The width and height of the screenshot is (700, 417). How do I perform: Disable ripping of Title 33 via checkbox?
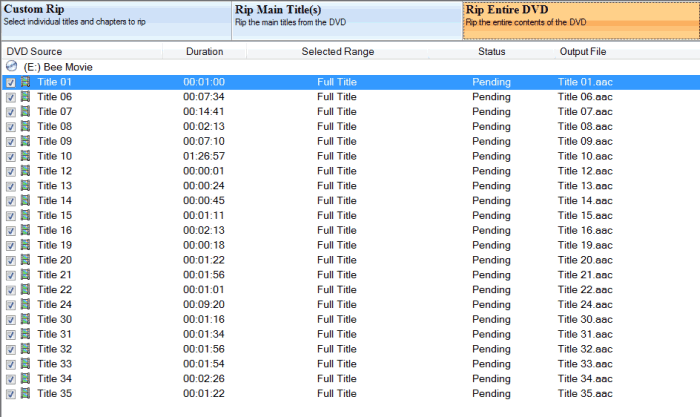click(11, 364)
